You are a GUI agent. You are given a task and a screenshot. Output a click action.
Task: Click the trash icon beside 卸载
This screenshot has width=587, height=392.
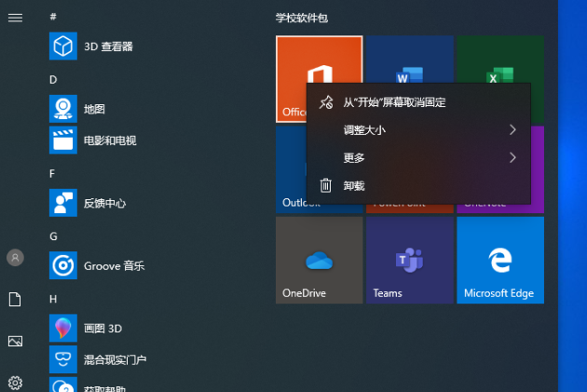point(326,185)
